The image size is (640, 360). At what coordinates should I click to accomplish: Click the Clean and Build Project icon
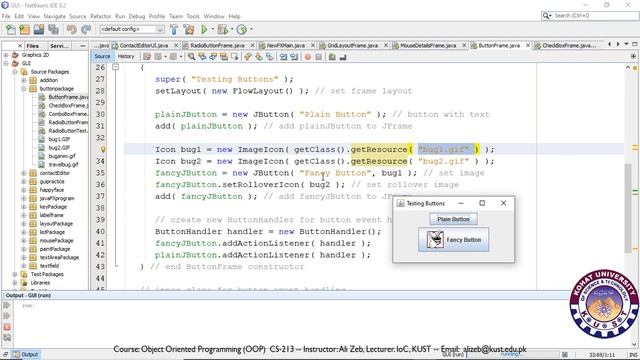189,29
